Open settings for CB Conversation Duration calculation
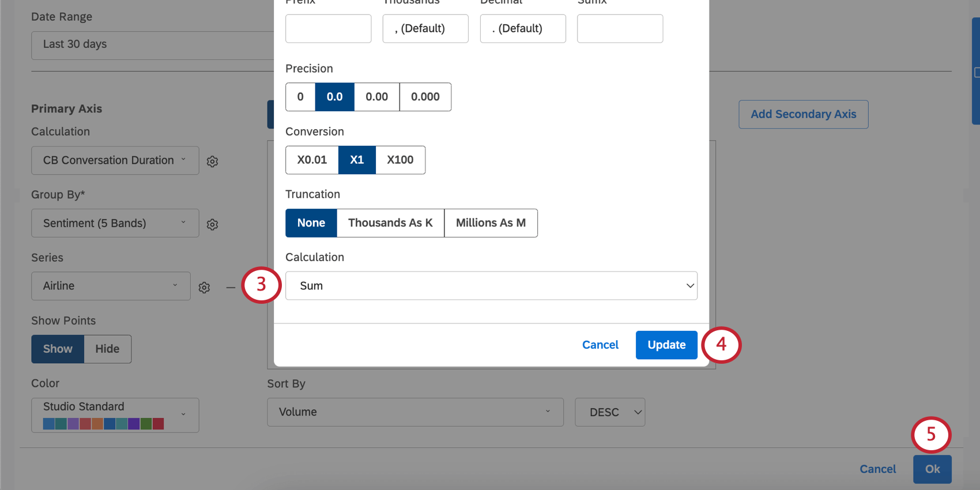Image resolution: width=980 pixels, height=490 pixels. pyautogui.click(x=212, y=161)
